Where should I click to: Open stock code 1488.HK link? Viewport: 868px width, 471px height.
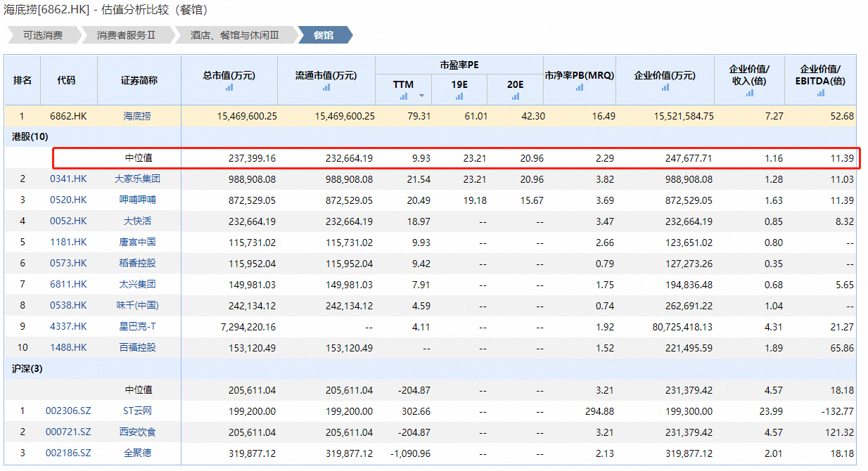point(68,347)
